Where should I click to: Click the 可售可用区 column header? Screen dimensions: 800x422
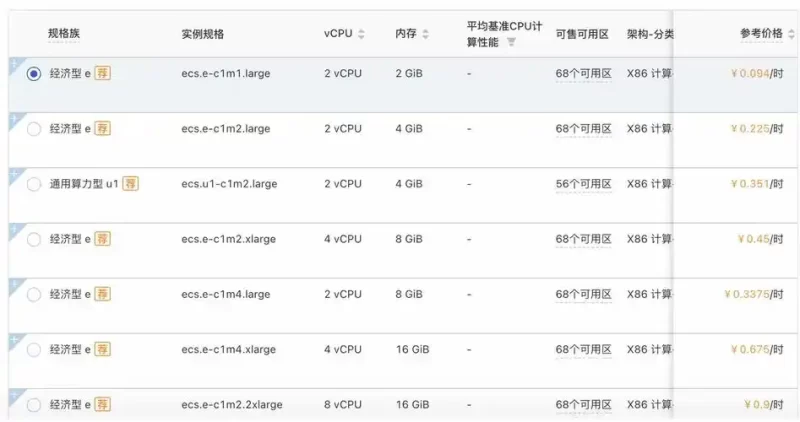coord(583,34)
